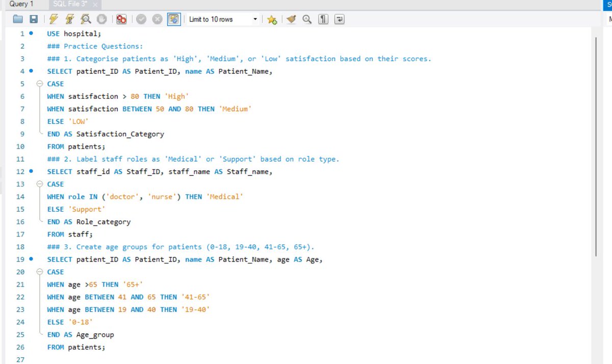Toggle word wrapping in the editor
This screenshot has width=612, height=364.
[339, 19]
